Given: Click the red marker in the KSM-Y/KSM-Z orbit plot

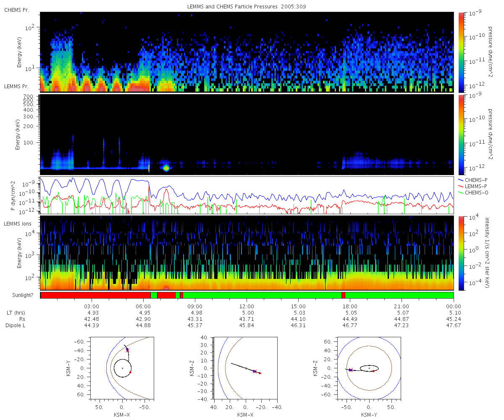Looking at the screenshot, I should tap(373, 371).
